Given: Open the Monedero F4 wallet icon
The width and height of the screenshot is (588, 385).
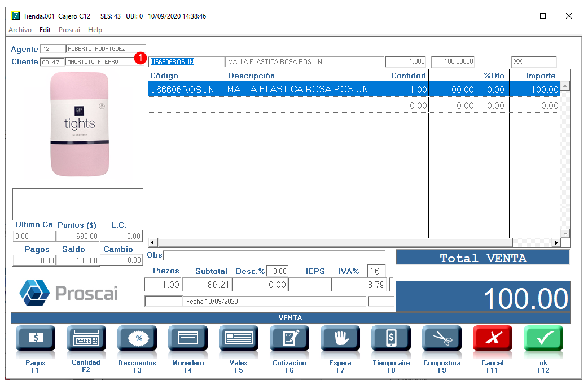Looking at the screenshot, I should pyautogui.click(x=188, y=339).
